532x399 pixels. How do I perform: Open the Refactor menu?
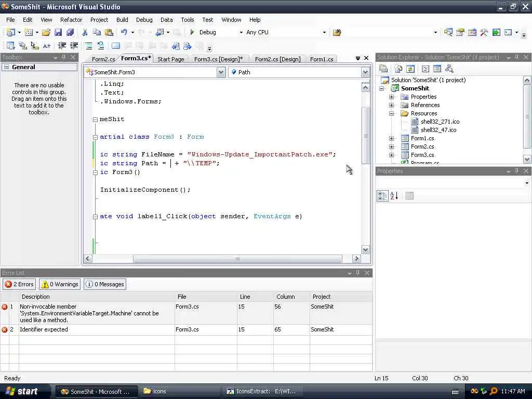[71, 20]
